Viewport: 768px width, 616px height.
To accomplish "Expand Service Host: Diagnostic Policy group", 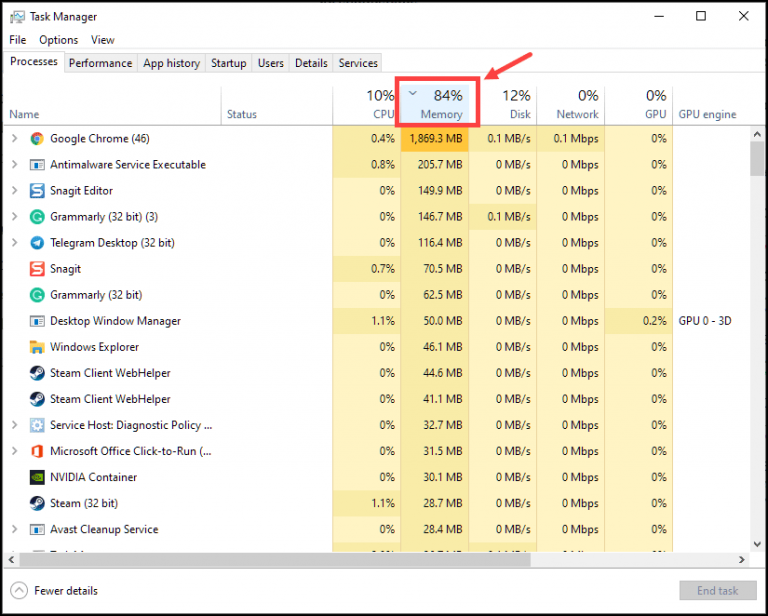I will 15,425.
